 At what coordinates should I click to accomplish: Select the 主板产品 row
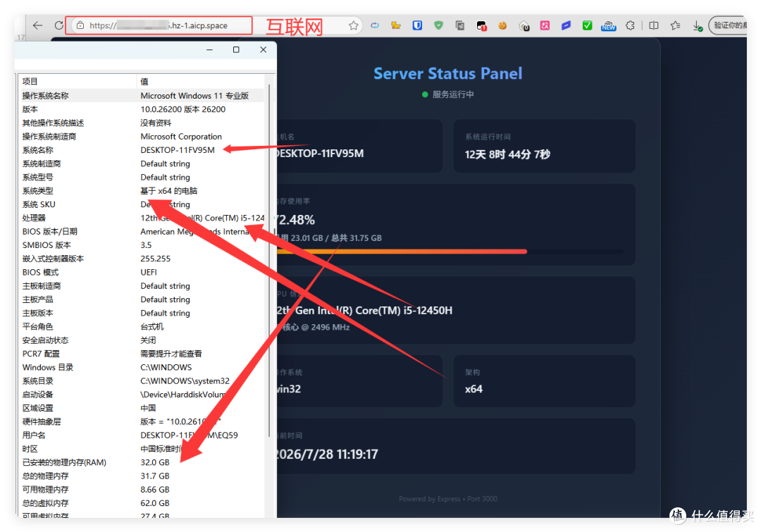click(x=142, y=299)
